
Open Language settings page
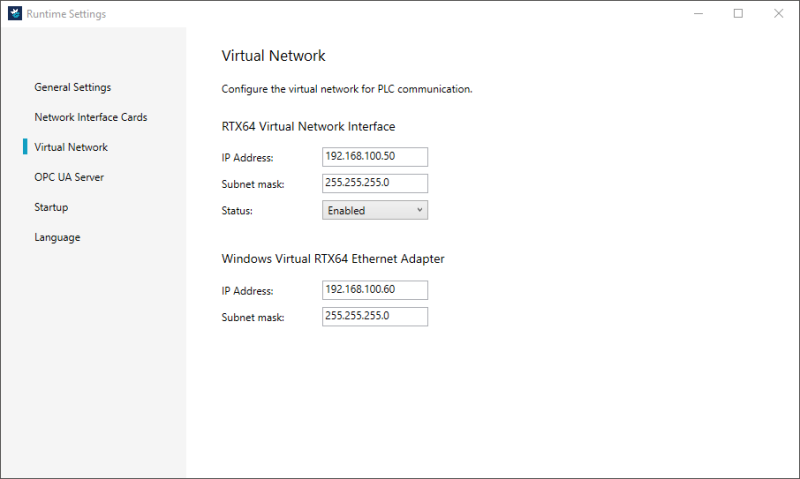click(x=57, y=237)
